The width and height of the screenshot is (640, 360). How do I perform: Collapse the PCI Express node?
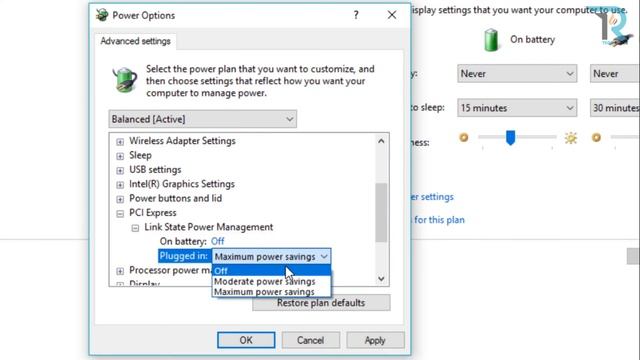pos(120,213)
